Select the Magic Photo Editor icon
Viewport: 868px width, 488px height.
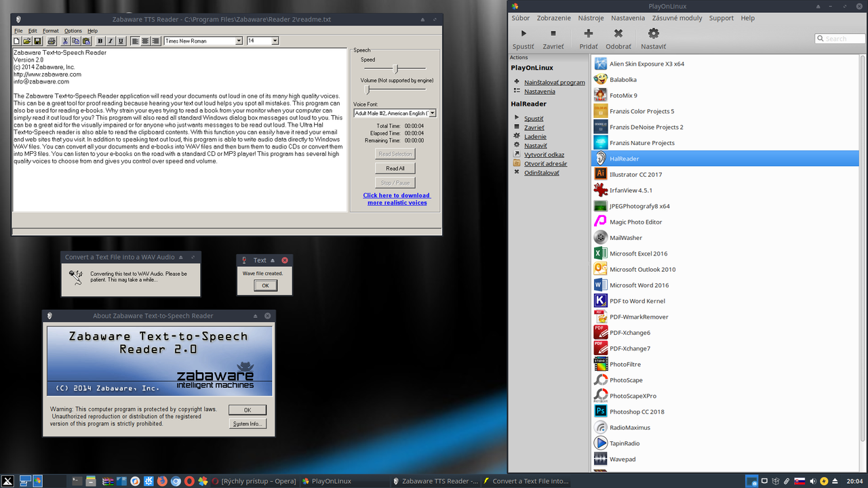(x=600, y=222)
